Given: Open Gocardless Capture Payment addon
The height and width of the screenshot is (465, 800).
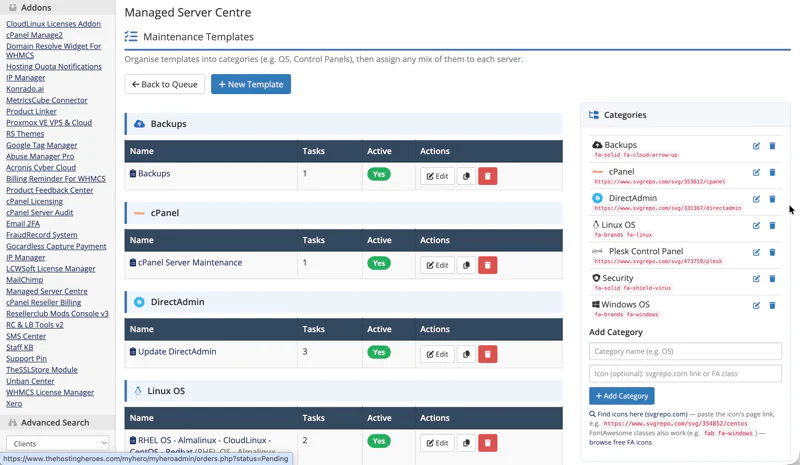Looking at the screenshot, I should point(56,246).
